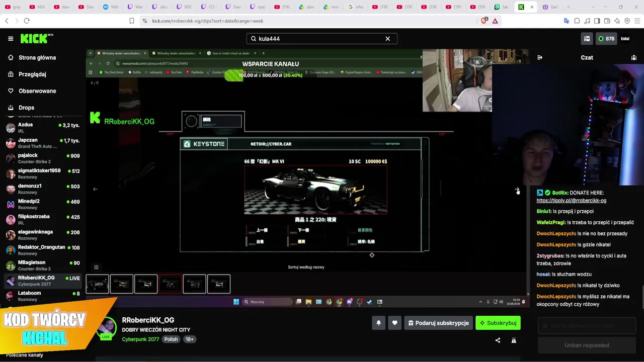Click the RRoberciKK_OG streamer avatar with LIVE badge
This screenshot has height=362, width=644.
pyautogui.click(x=107, y=329)
